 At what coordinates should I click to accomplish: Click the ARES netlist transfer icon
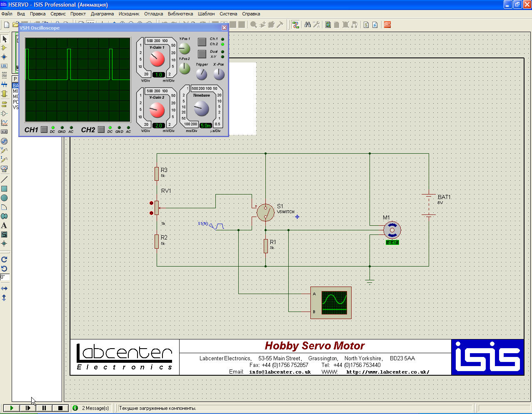(x=387, y=25)
